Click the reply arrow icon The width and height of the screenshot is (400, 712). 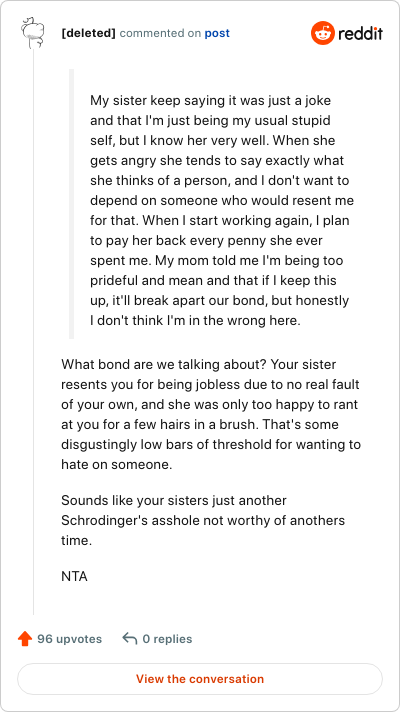click(x=130, y=639)
